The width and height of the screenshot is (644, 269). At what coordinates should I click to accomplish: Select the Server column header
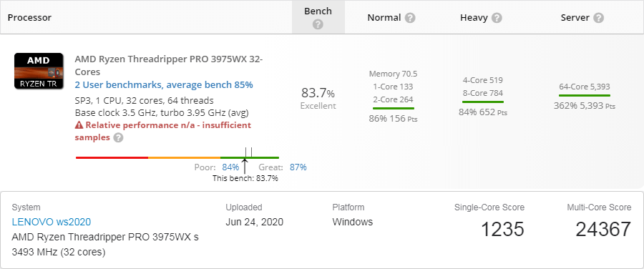pos(575,18)
